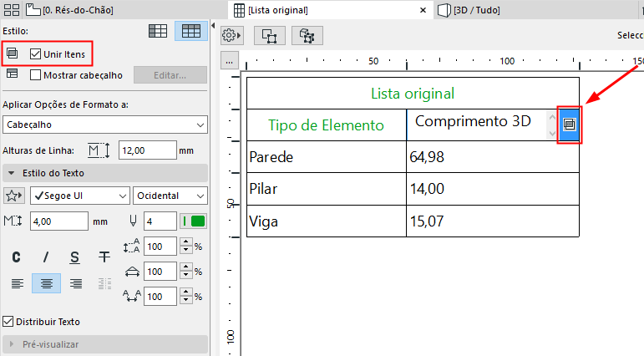
Task: Open the Segoe UI font dropdown
Action: coord(79,196)
